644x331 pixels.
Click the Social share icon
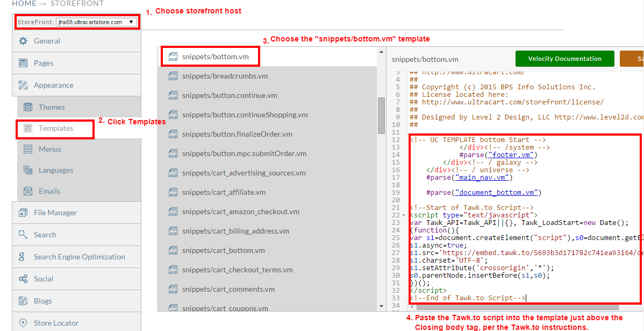tap(23, 279)
